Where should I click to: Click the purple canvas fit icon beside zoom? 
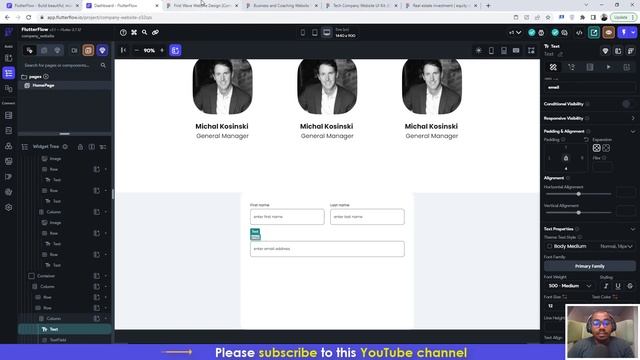(175, 50)
